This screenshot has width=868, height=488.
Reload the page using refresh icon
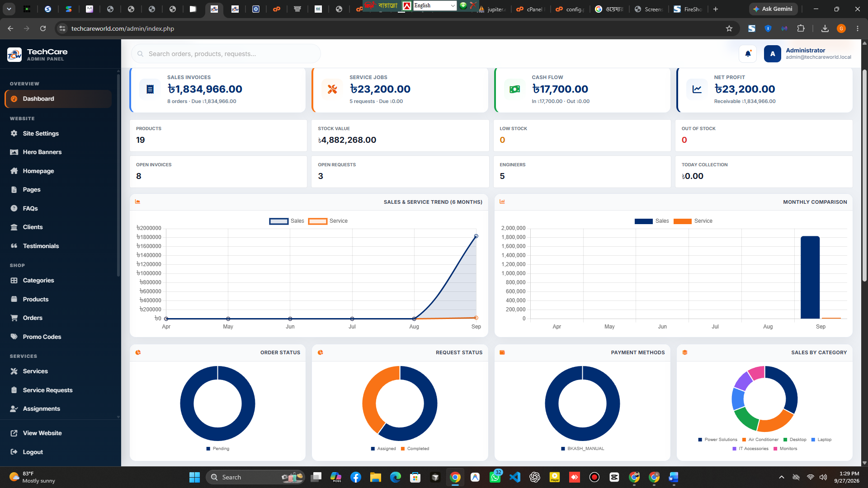tap(43, 28)
